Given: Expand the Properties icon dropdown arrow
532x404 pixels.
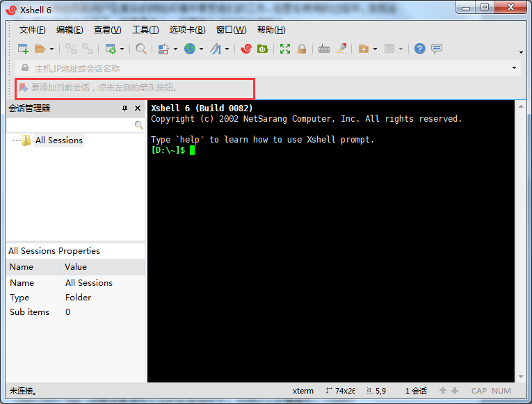Looking at the screenshot, I should coord(122,49).
